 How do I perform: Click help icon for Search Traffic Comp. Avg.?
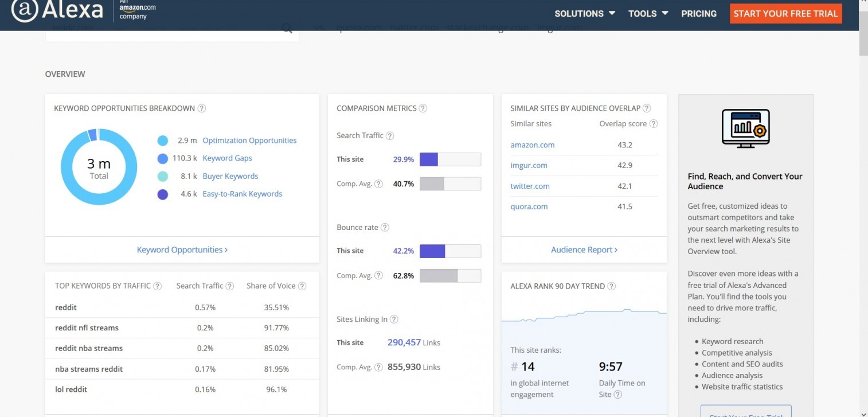pyautogui.click(x=378, y=184)
